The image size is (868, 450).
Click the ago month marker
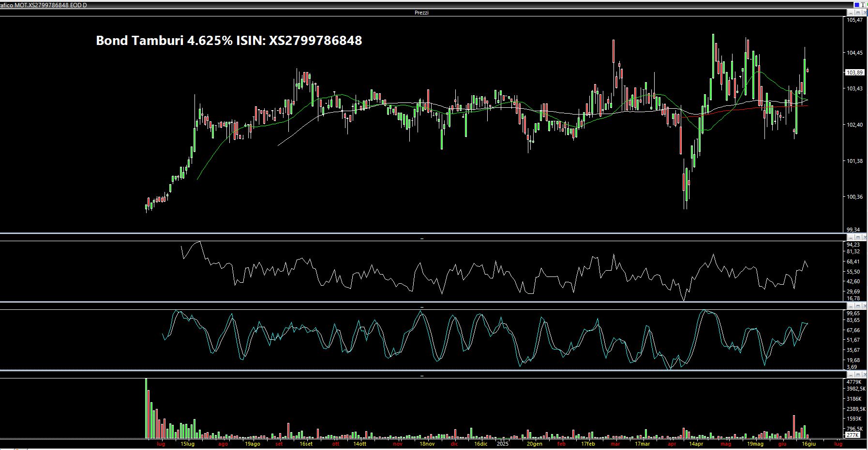223,444
